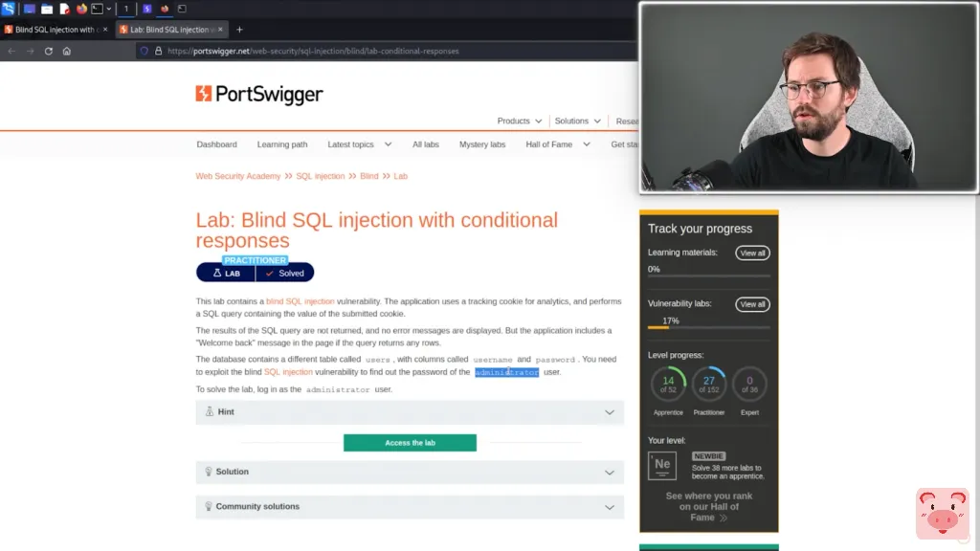Select the purple Burp Suite taskbar window

(x=146, y=9)
